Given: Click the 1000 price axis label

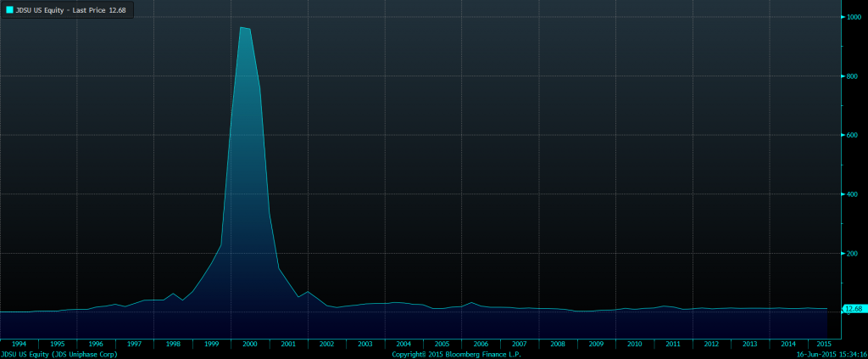Looking at the screenshot, I should pyautogui.click(x=853, y=17).
